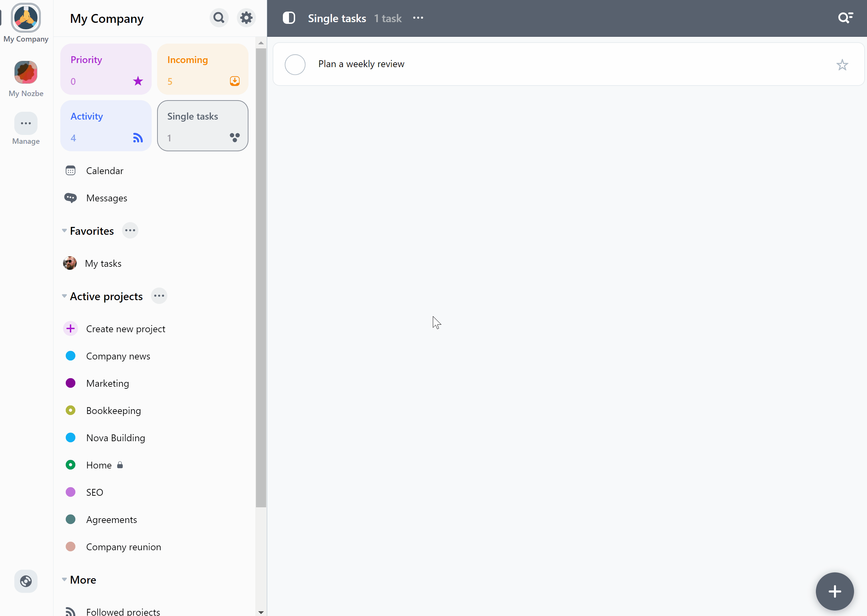Click the settings gear icon
The image size is (867, 616).
tap(246, 18)
